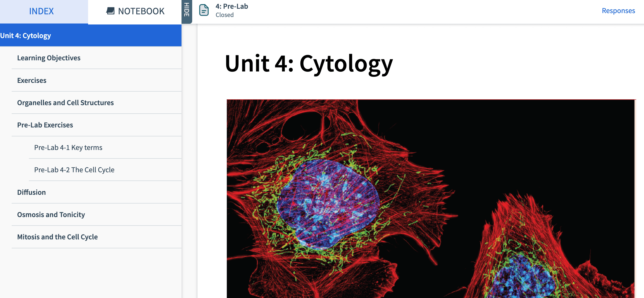Screen dimensions: 644x298
Task: Open the Exercises section
Action: point(97,80)
